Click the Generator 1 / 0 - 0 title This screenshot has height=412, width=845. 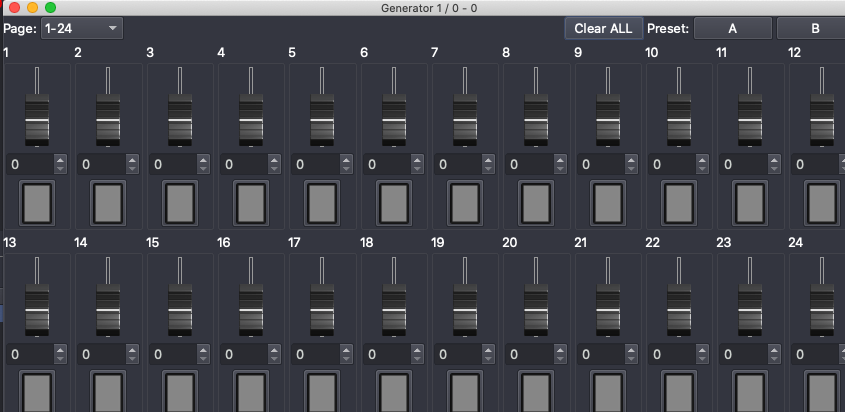[429, 8]
